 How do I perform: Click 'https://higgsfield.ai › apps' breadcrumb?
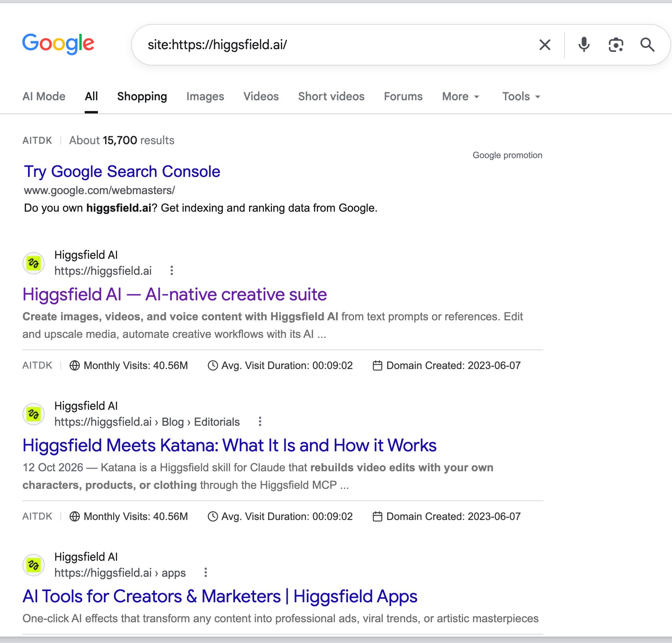pos(120,573)
